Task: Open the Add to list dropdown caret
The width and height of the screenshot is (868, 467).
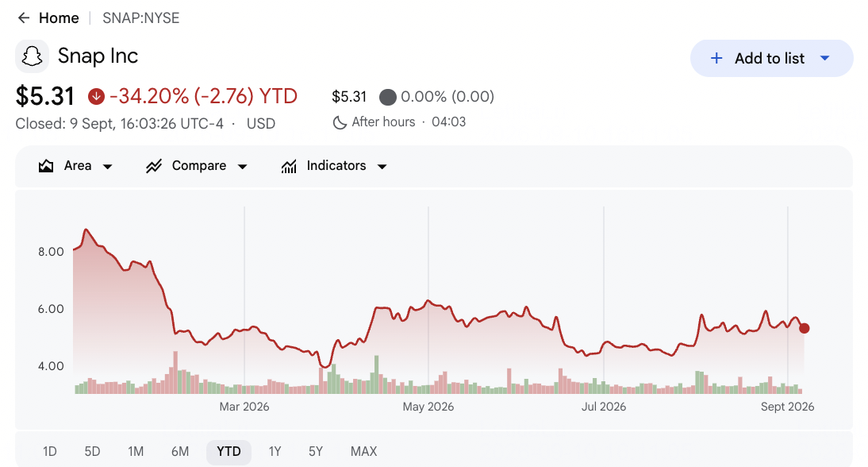Action: tap(825, 58)
